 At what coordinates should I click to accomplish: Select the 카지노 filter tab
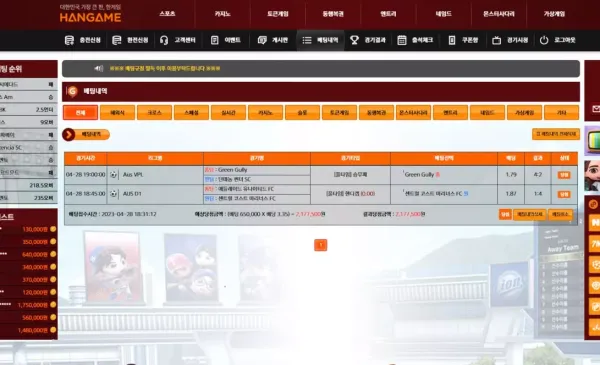click(265, 113)
